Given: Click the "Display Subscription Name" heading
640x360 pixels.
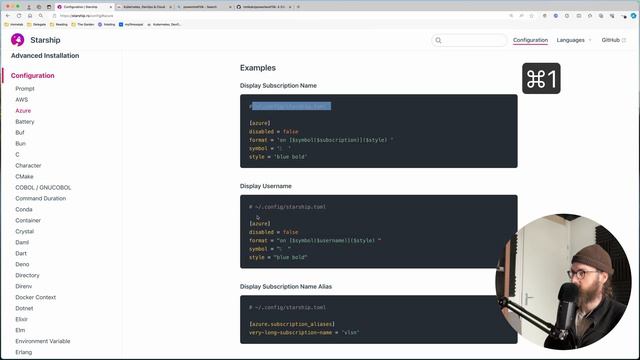Looking at the screenshot, I should point(278,86).
